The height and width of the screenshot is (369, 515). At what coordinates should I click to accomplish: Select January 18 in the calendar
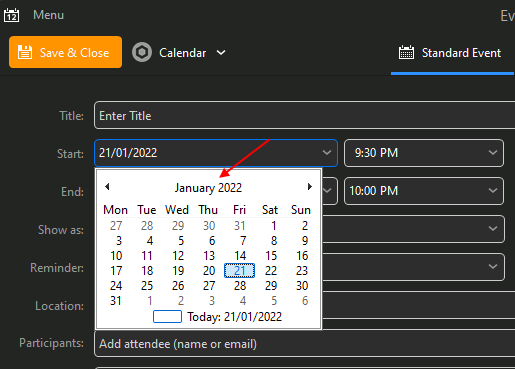[x=147, y=271]
